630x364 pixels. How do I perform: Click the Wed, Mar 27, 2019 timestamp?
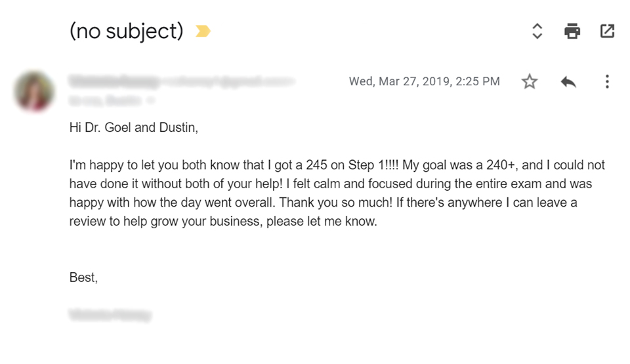point(425,81)
